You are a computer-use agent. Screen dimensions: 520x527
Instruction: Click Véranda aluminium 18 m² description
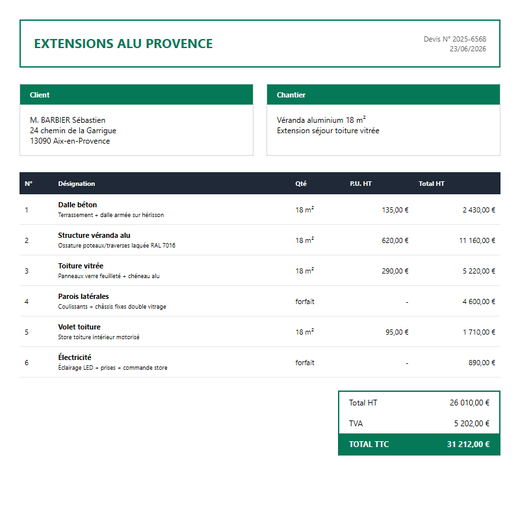321,120
